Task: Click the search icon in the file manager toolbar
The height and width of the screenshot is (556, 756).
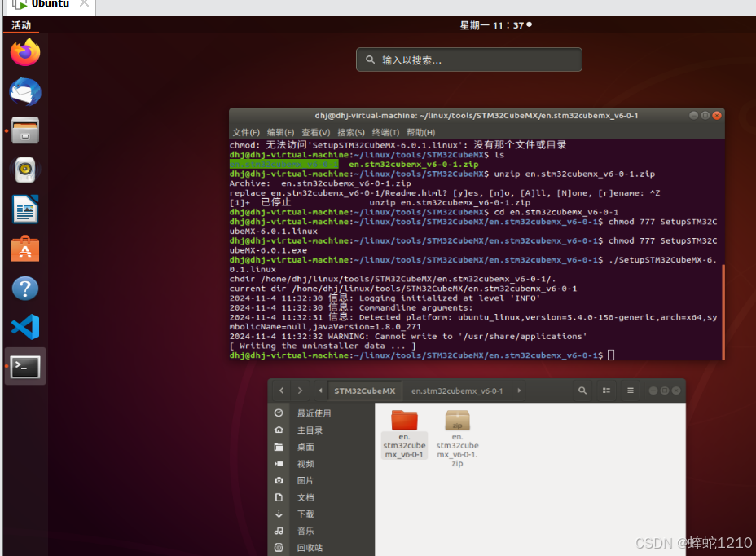Action: (x=582, y=391)
